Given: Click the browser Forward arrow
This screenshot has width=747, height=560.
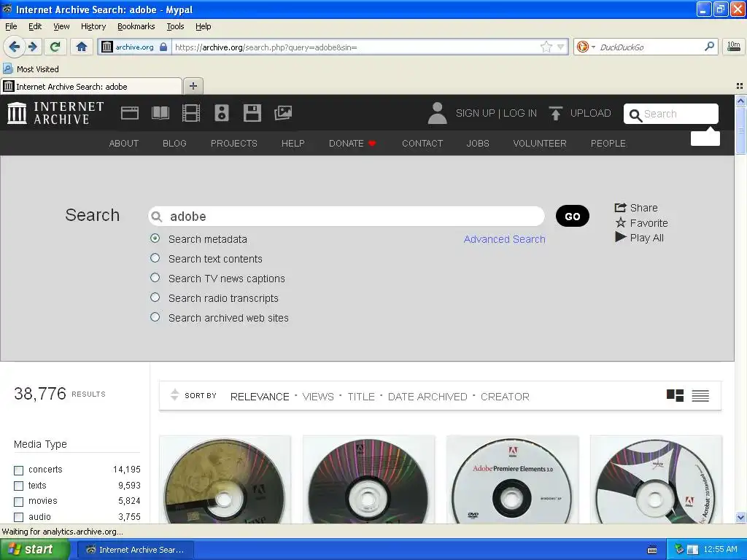Looking at the screenshot, I should pyautogui.click(x=33, y=47).
